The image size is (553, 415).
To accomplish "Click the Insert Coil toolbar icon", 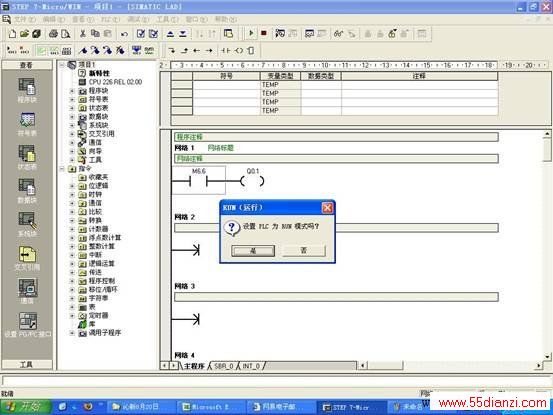I will click(x=239, y=51).
